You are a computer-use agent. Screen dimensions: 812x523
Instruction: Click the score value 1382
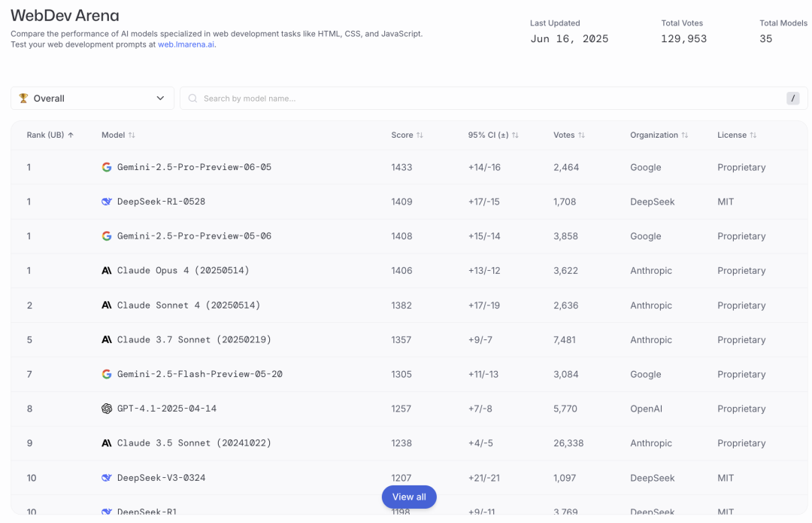[x=401, y=306]
